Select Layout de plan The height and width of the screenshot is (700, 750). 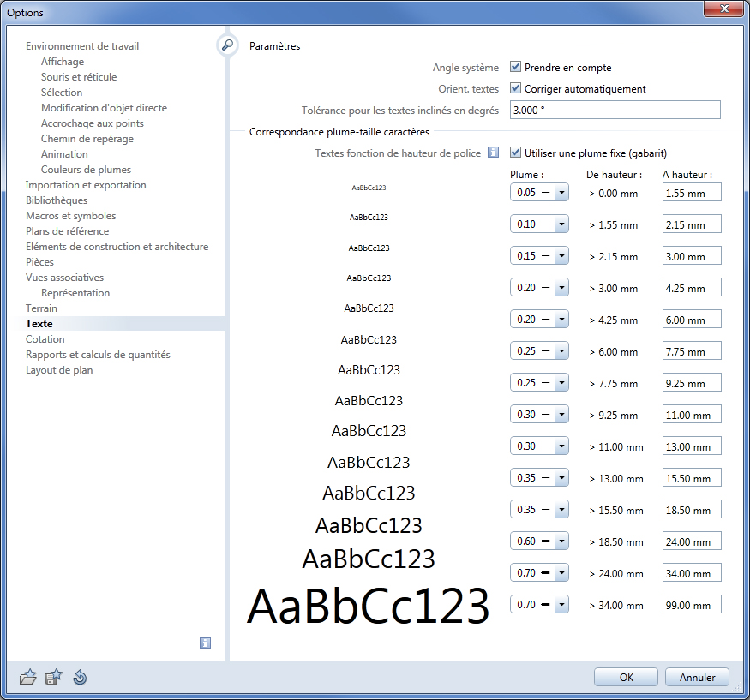59,369
